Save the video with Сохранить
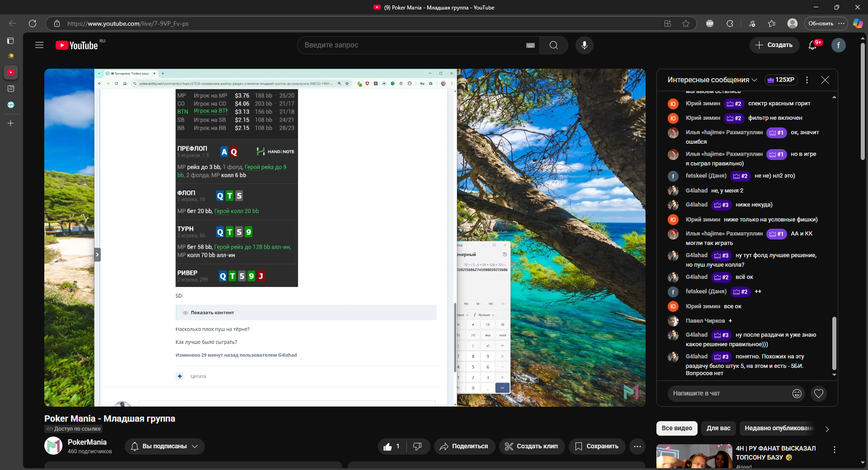The height and width of the screenshot is (470, 868). (x=597, y=446)
